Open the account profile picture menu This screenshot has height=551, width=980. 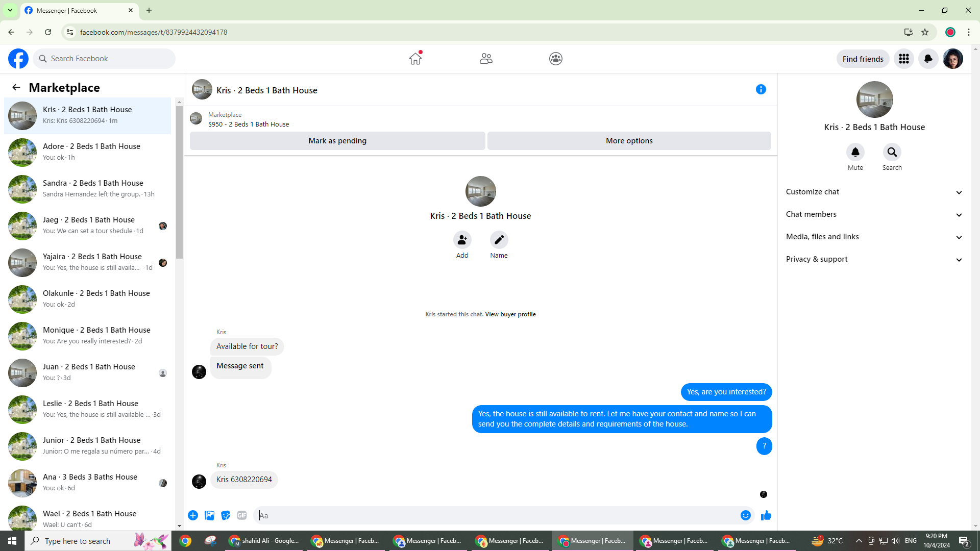pos(953,59)
